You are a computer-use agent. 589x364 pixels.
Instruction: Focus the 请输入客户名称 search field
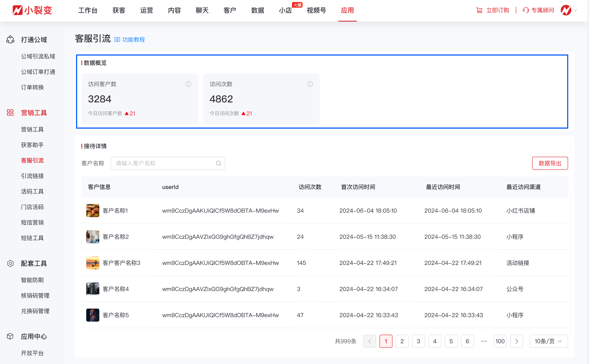168,163
